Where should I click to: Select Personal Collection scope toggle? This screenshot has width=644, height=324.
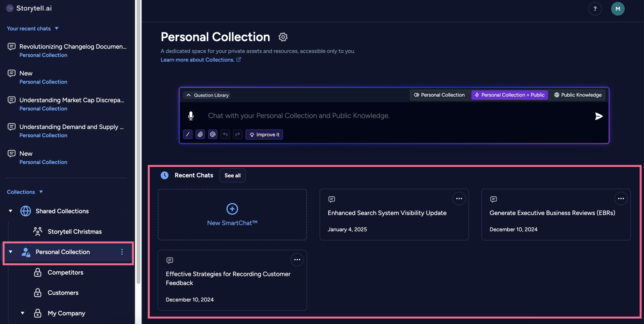[439, 95]
